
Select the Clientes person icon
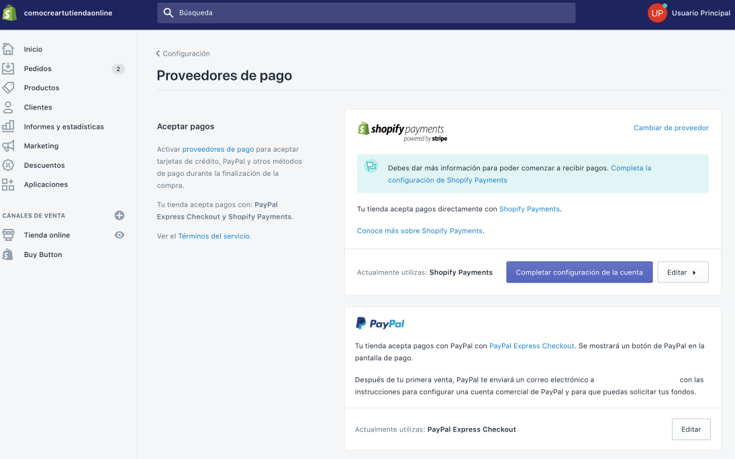tap(8, 107)
